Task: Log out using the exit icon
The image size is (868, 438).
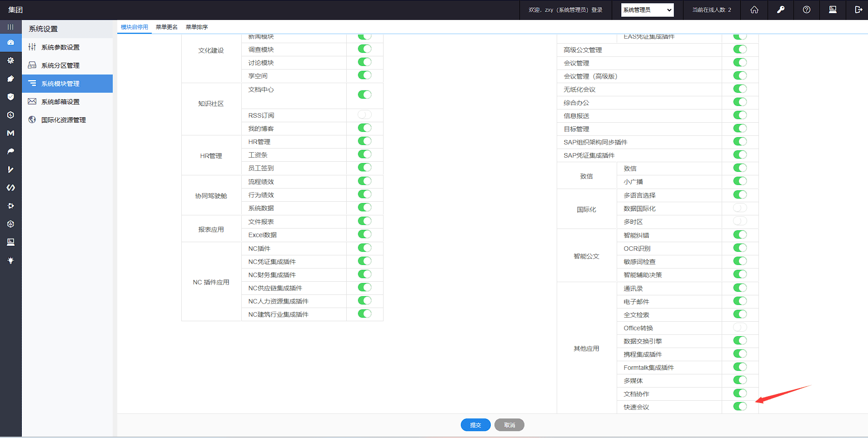Action: (x=858, y=10)
